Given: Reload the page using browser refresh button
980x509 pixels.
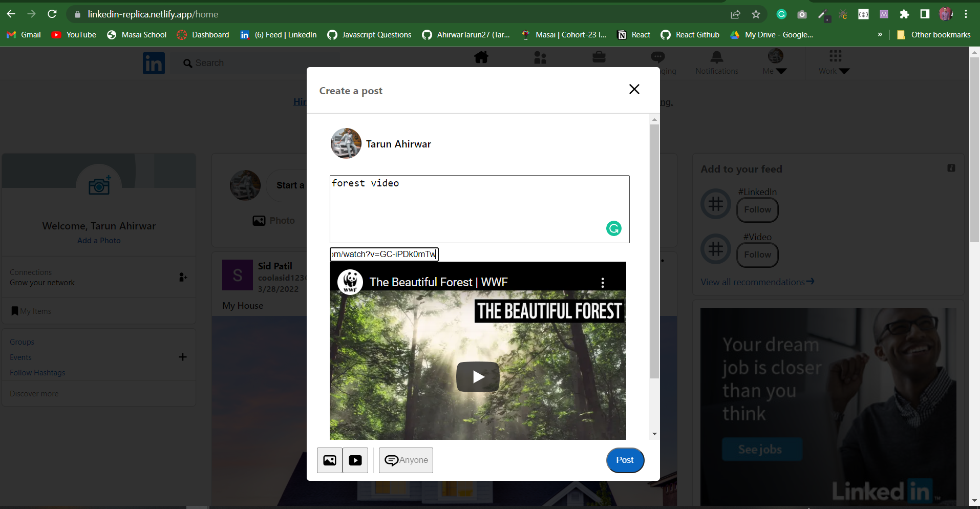Looking at the screenshot, I should coord(52,14).
